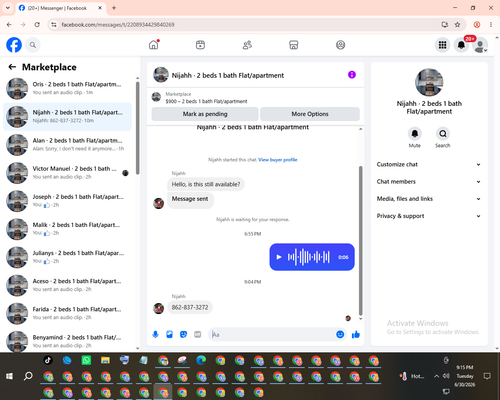Click More Options button
Screen dimensions: 500x400
pyautogui.click(x=310, y=114)
